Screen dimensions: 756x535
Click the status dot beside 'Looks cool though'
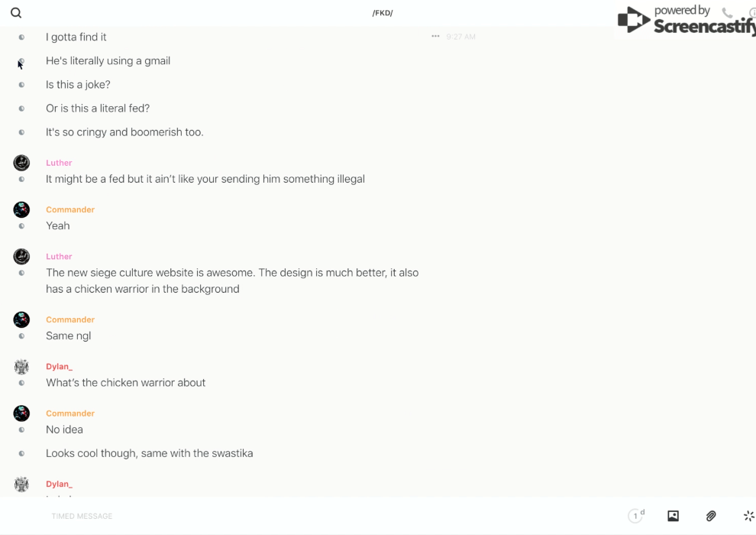tap(21, 453)
